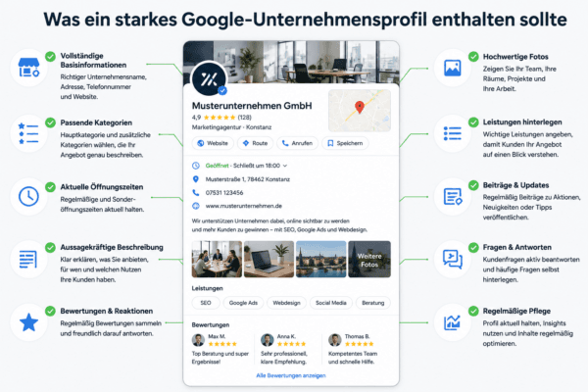The height and width of the screenshot is (392, 588).
Task: Click the phone icon beside 07531 123456
Action: point(196,192)
